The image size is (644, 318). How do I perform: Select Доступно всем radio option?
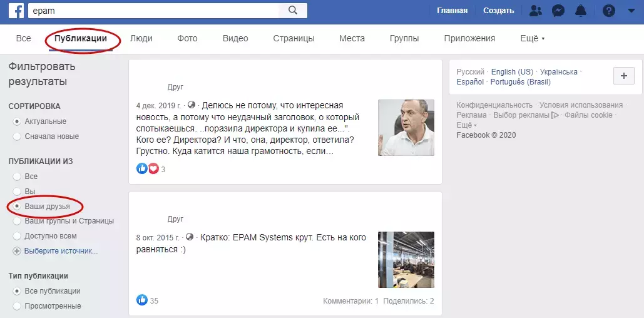pyautogui.click(x=45, y=236)
